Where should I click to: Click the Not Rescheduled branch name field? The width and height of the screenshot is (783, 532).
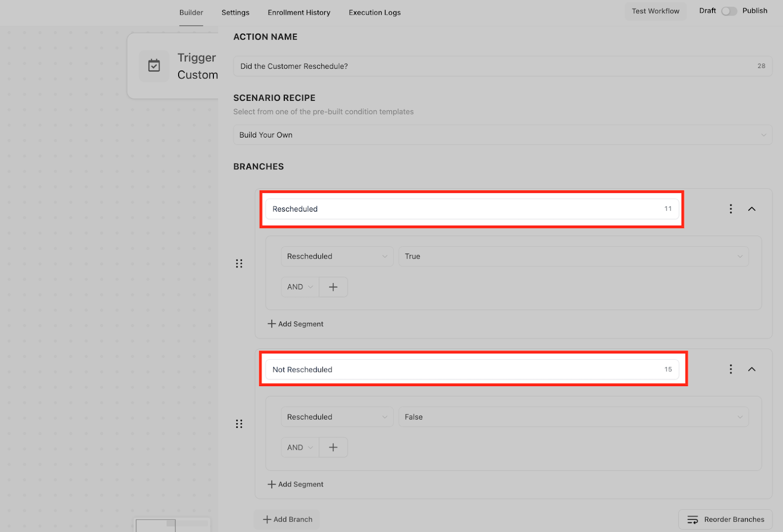coord(472,370)
